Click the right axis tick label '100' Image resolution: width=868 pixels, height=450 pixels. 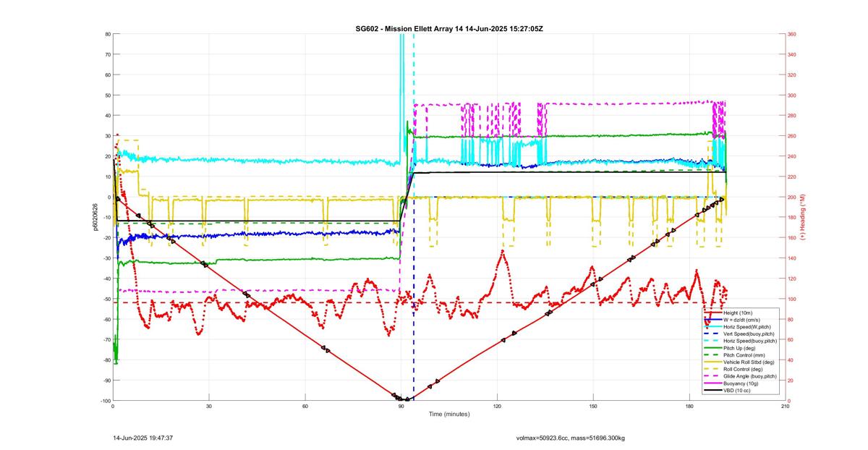pos(792,299)
